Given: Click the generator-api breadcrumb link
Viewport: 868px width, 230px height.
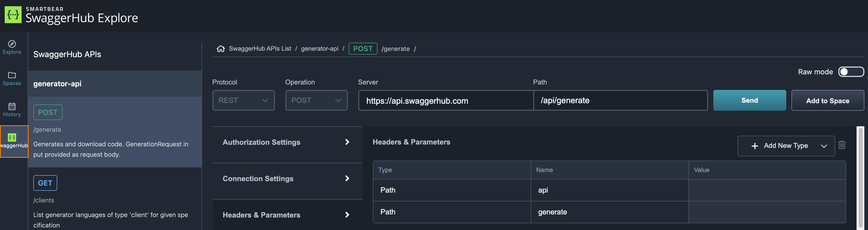Looking at the screenshot, I should [x=319, y=49].
